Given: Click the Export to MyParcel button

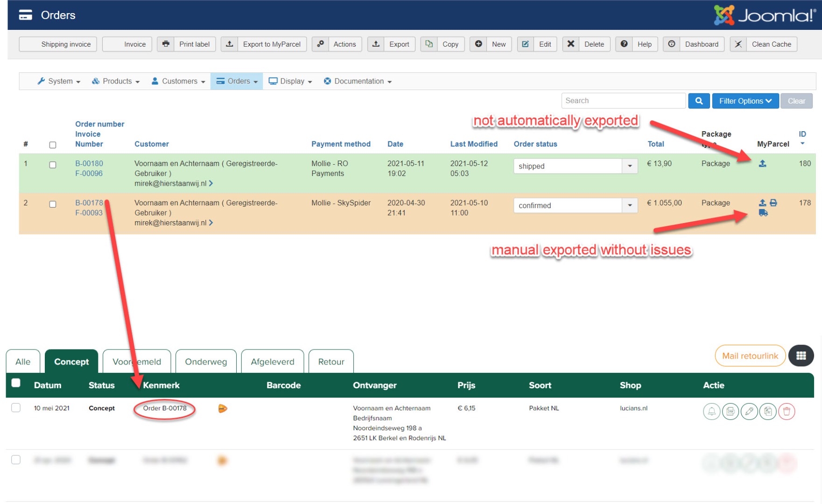Looking at the screenshot, I should pos(264,44).
